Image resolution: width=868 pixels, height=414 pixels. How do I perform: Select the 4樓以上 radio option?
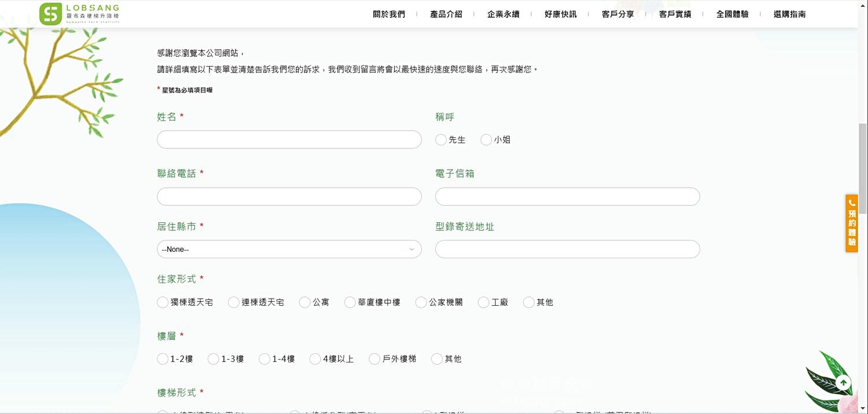pyautogui.click(x=315, y=359)
